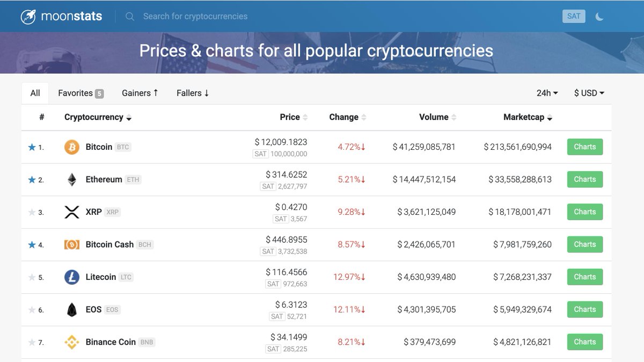Sort by Volume column header

[437, 117]
